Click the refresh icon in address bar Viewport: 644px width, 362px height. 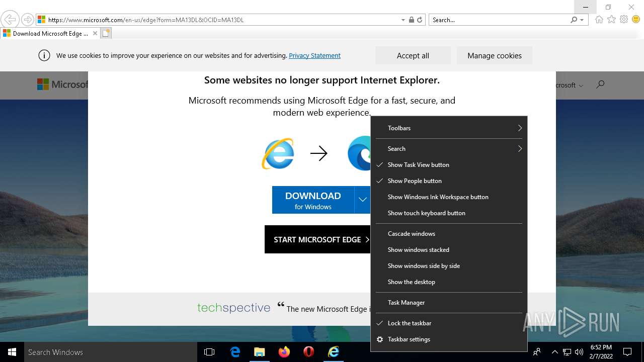tap(419, 20)
